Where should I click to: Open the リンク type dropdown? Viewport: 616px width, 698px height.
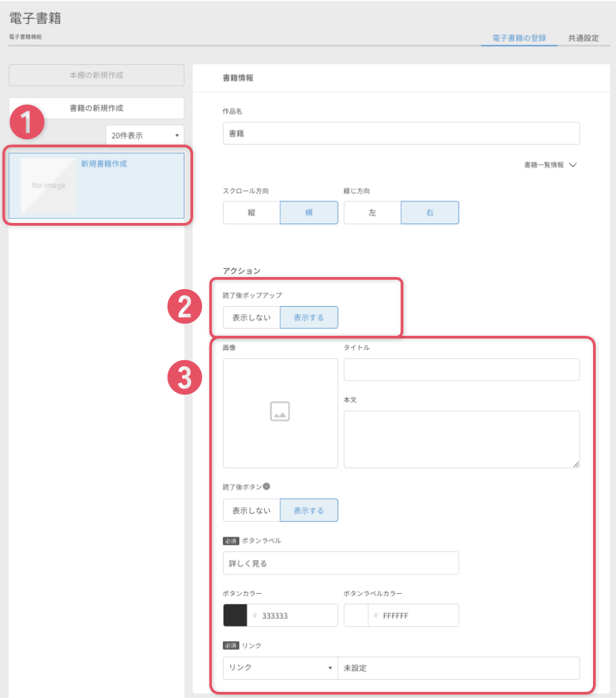[280, 668]
